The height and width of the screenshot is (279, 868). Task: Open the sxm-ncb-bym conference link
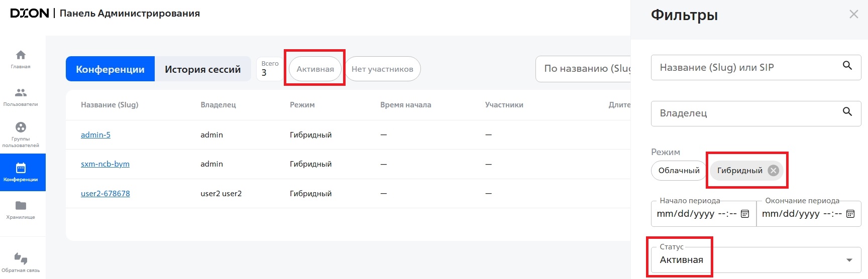coord(105,164)
